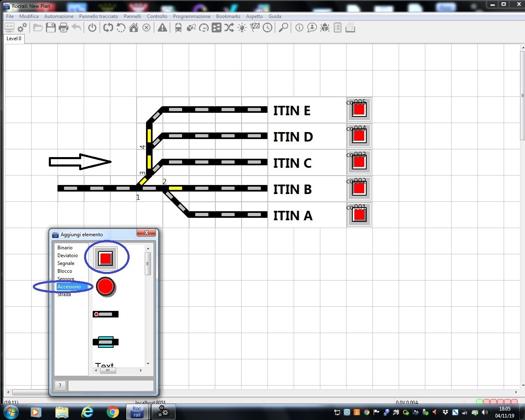Pick the round red button accessory symbol

coord(105,287)
